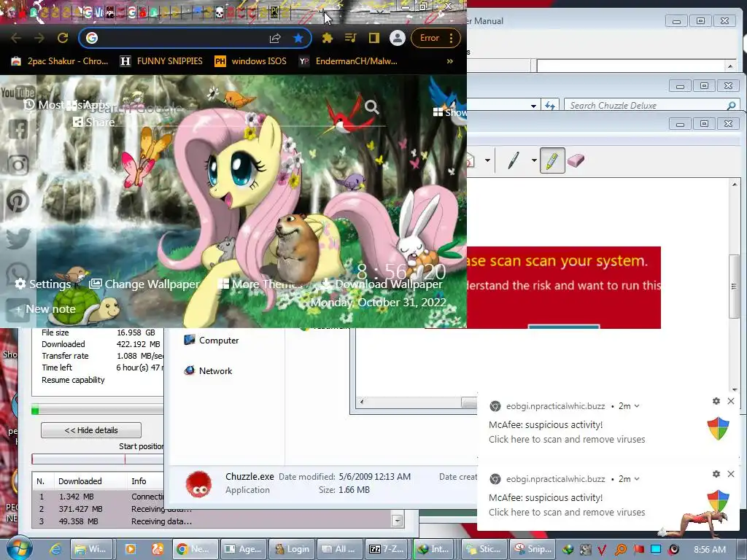This screenshot has width=747, height=560.
Task: Click Share on new tab page
Action: point(93,122)
